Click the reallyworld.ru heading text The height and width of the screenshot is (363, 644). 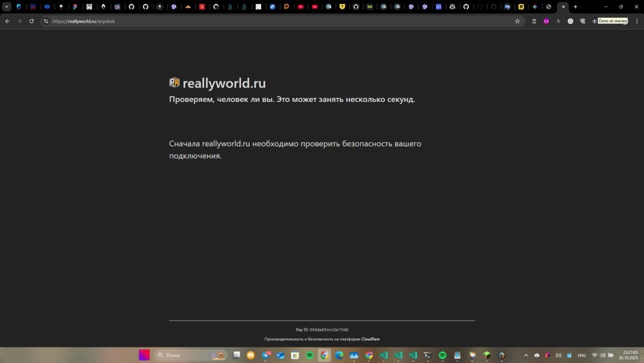tap(224, 83)
